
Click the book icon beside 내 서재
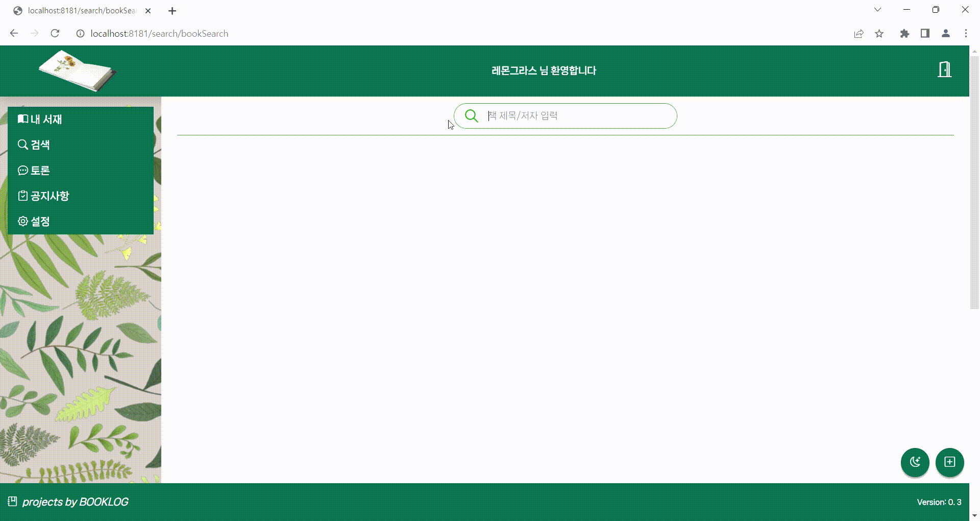(x=22, y=119)
